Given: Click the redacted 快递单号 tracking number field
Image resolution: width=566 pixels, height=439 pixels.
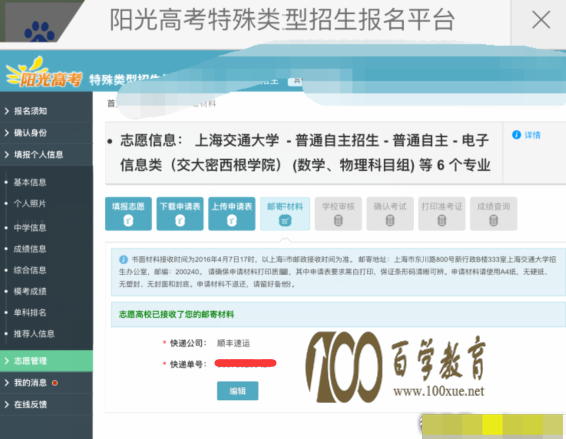Looking at the screenshot, I should pyautogui.click(x=245, y=363).
